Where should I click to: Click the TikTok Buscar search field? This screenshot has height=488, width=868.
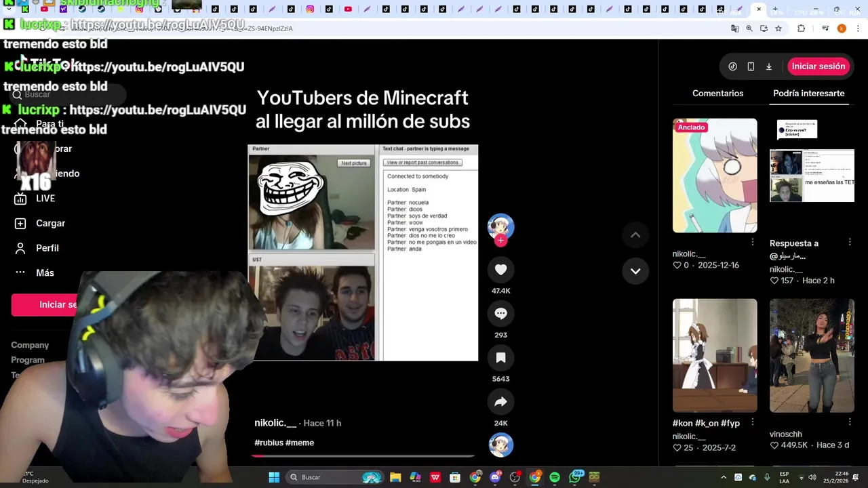tap(68, 94)
